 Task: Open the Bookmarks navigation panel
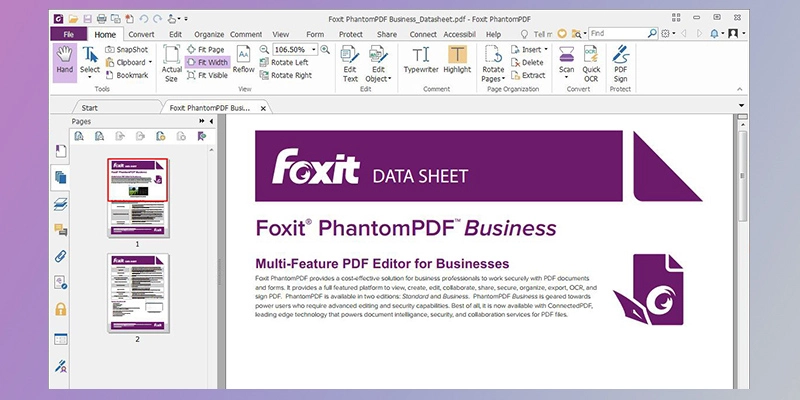tap(61, 151)
